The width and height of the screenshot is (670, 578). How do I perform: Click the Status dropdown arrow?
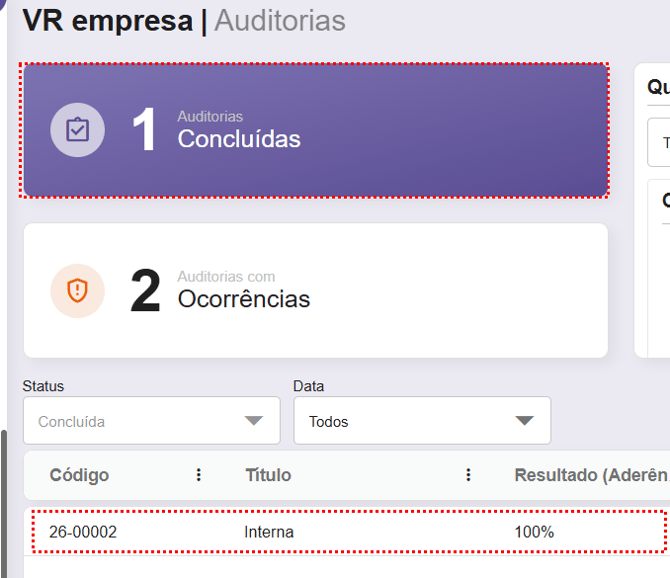254,421
